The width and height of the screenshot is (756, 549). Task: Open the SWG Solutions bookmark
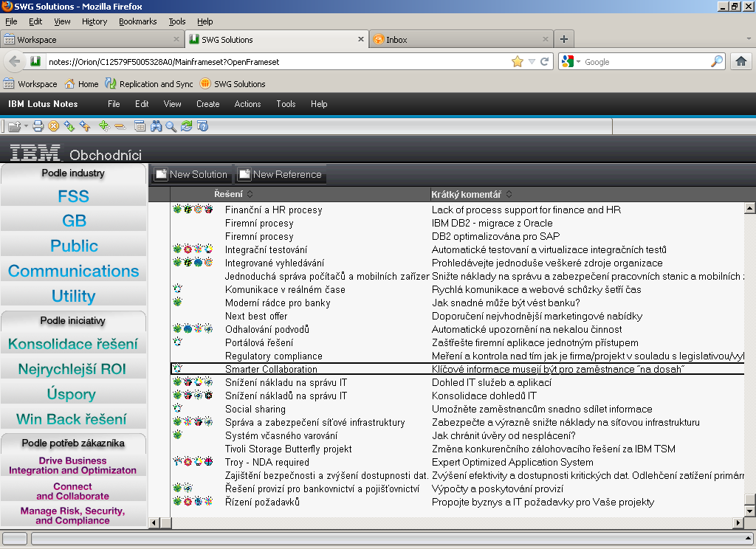pos(233,84)
